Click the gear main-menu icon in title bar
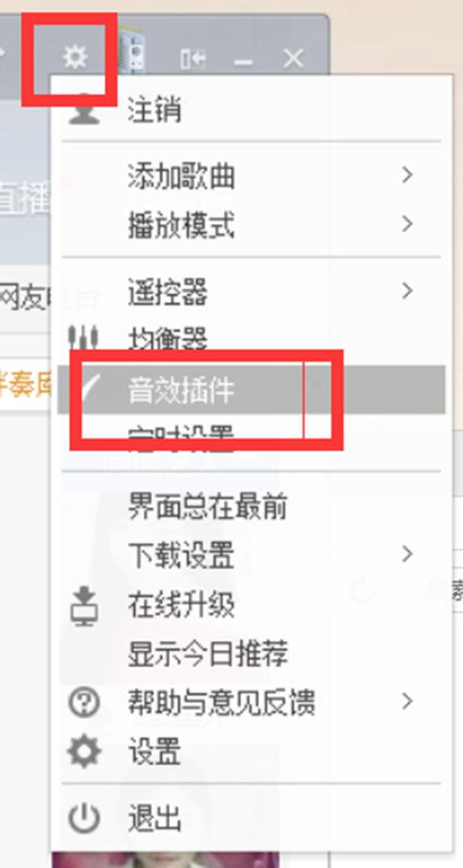Viewport: 463px width, 868px height. (75, 57)
